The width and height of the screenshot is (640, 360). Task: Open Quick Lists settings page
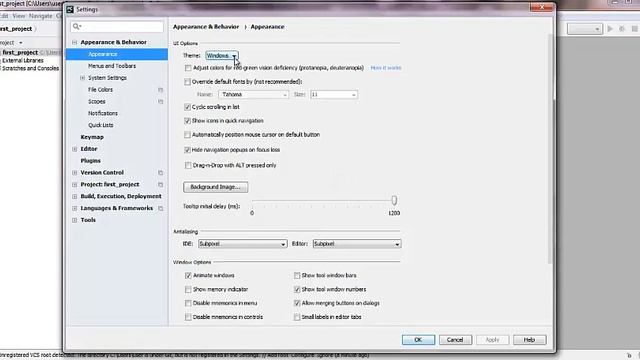pyautogui.click(x=101, y=125)
